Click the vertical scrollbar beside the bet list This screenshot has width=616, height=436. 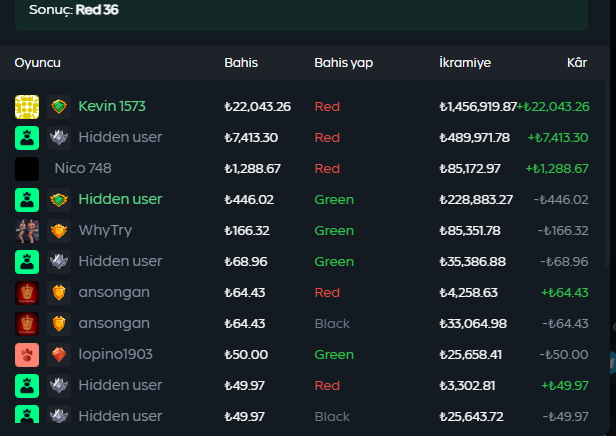point(607,175)
